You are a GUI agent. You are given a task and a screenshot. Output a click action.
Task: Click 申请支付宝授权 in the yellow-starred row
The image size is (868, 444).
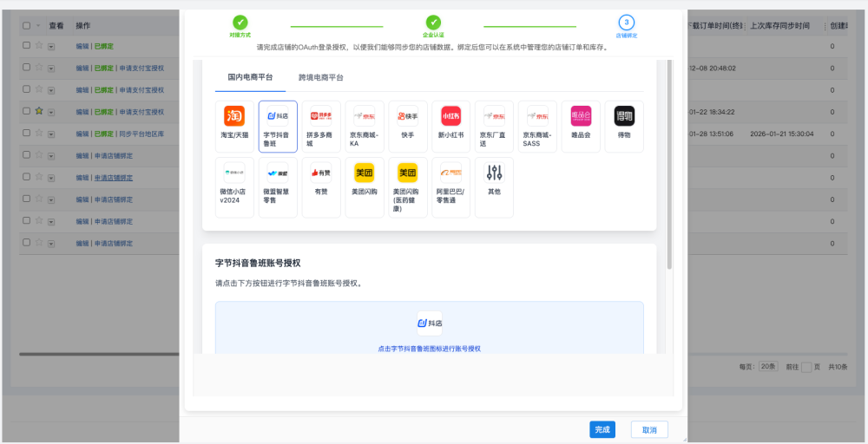(x=141, y=112)
